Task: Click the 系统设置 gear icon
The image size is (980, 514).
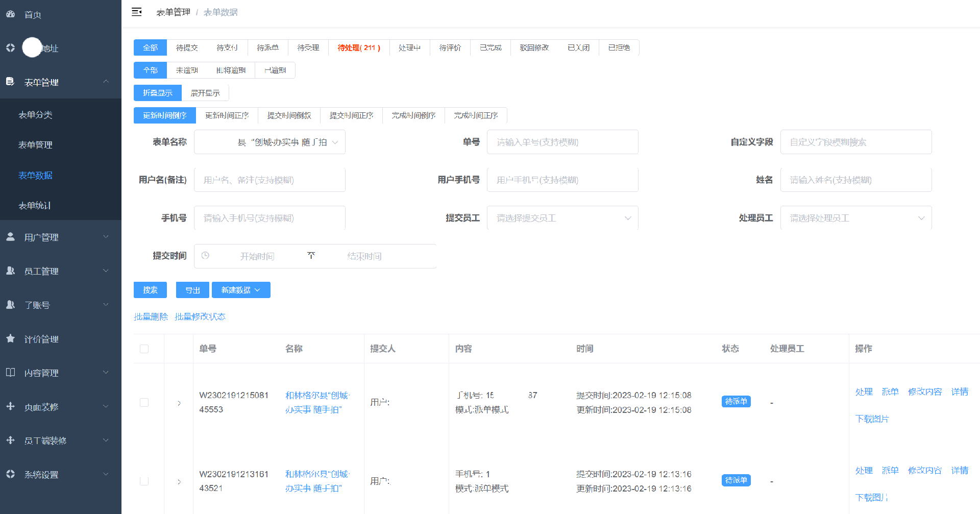Action: tap(10, 474)
